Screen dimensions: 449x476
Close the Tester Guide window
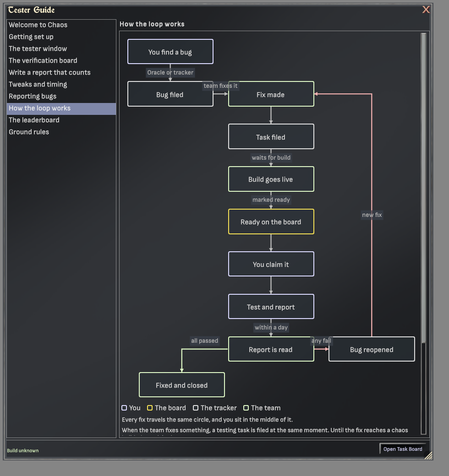426,10
